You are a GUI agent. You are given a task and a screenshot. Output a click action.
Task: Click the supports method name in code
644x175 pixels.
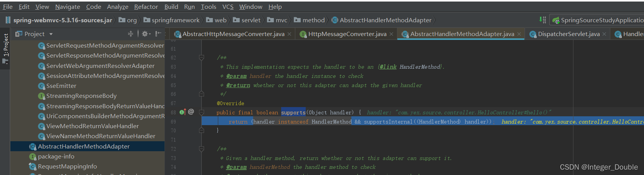pyautogui.click(x=293, y=112)
